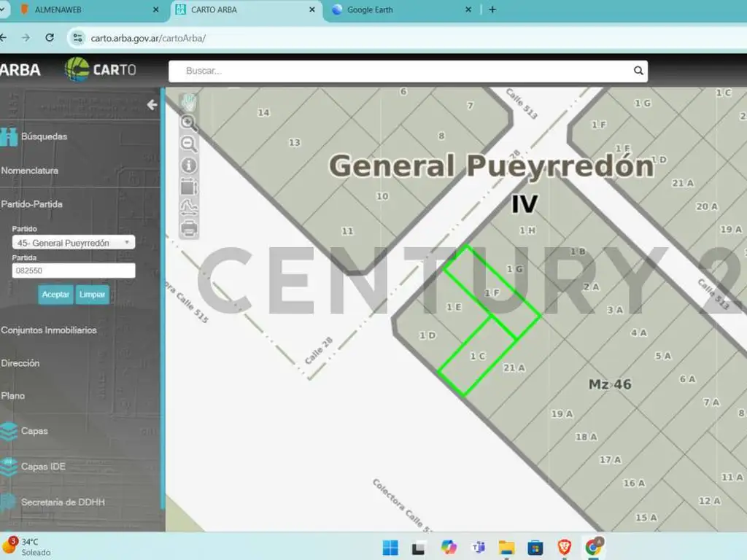Click the print map icon

point(189,229)
